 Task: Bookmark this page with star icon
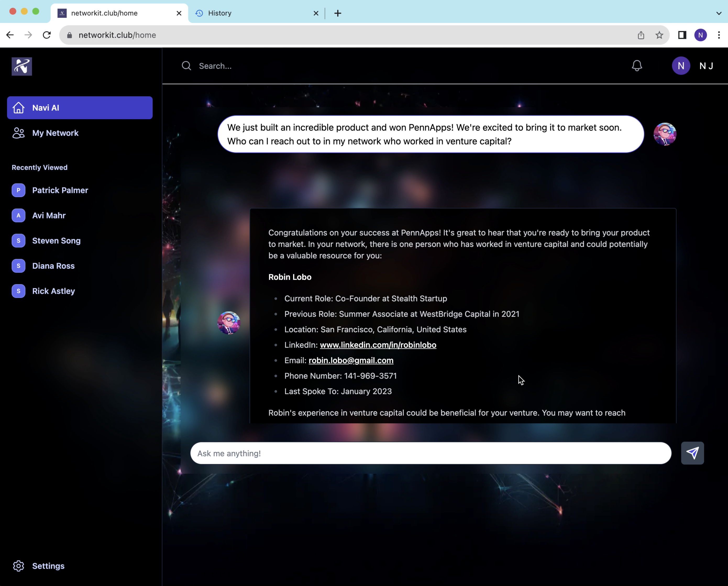(x=659, y=35)
